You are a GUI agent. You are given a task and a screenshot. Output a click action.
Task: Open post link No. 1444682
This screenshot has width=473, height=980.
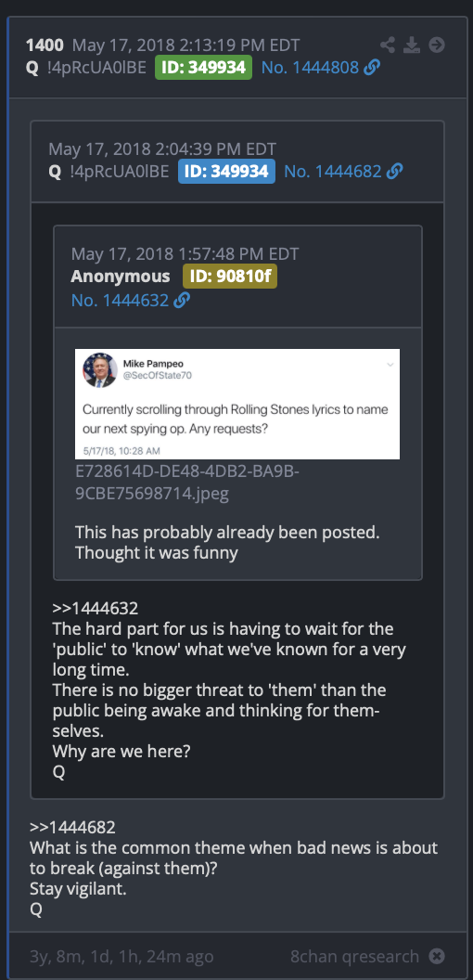[332, 172]
